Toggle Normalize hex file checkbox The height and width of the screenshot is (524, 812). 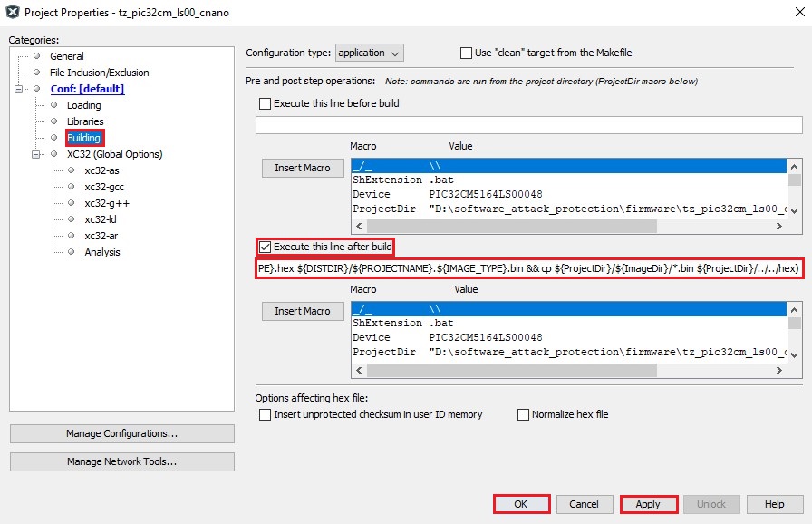(524, 414)
